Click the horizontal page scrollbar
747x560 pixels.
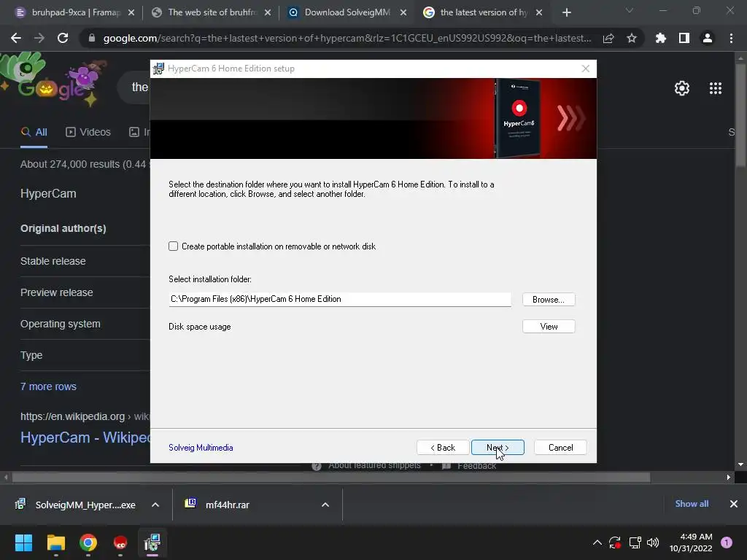pos(331,477)
